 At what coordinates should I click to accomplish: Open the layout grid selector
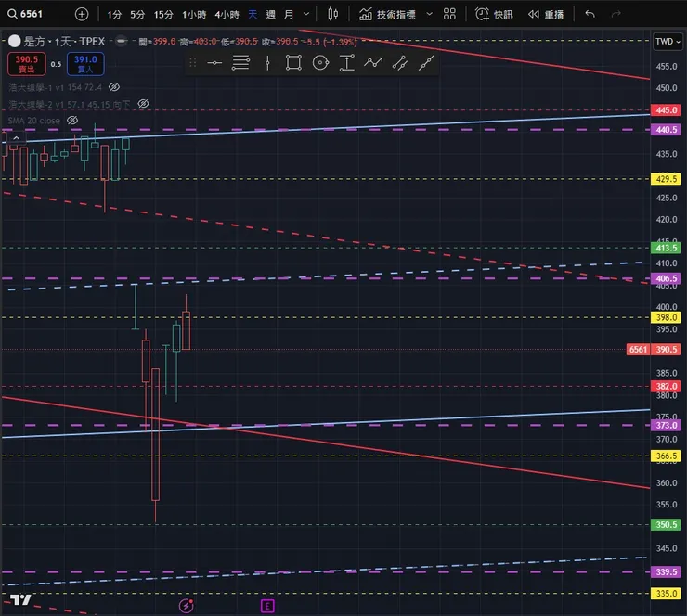[x=449, y=15]
